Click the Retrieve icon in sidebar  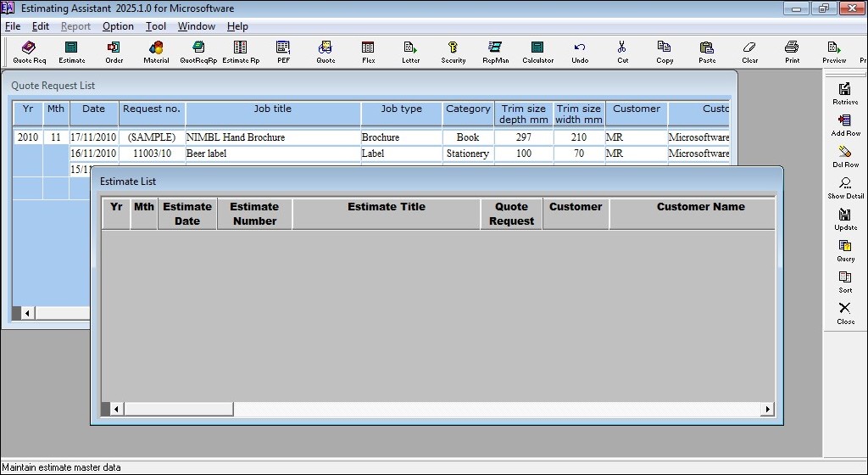845,93
